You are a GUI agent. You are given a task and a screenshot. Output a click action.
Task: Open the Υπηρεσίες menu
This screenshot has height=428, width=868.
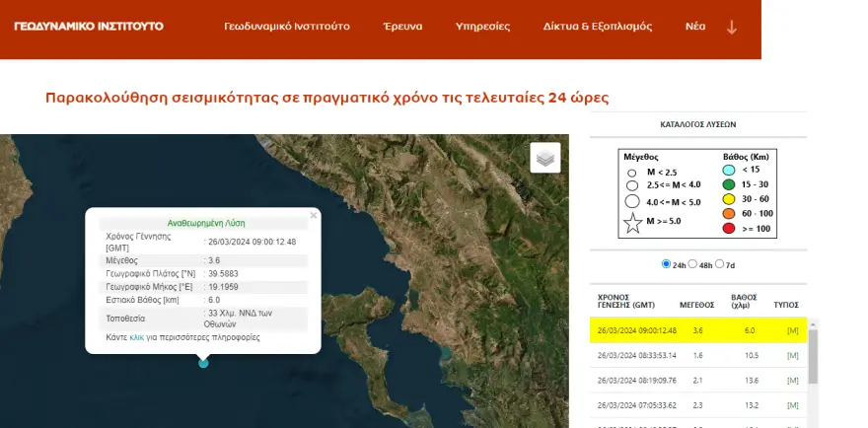tap(482, 27)
